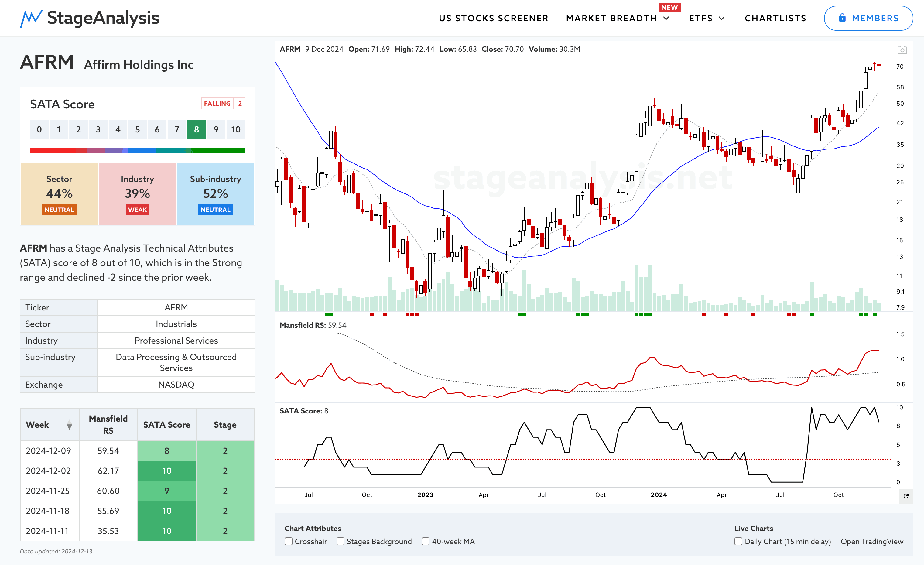Click the NASDAQ exchange value

coord(176,385)
